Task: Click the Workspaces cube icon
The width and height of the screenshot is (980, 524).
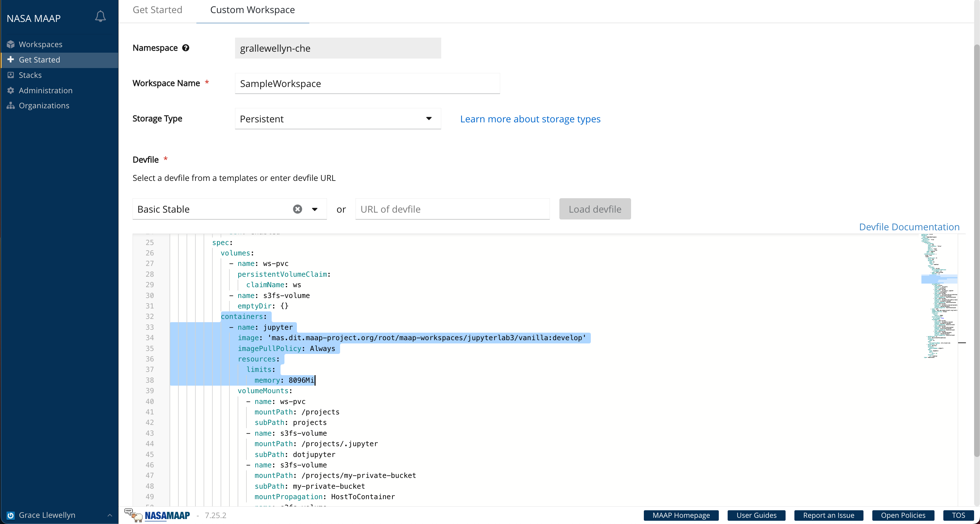Action: [11, 44]
